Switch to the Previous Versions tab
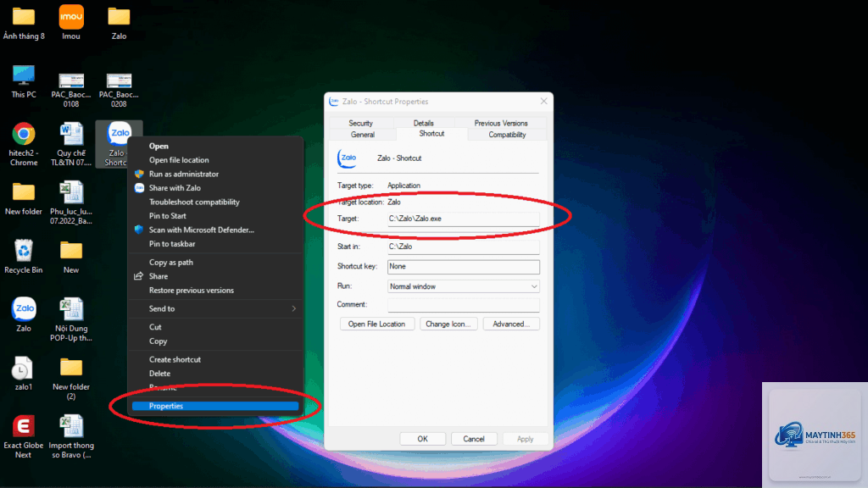The width and height of the screenshot is (868, 488). (x=501, y=123)
